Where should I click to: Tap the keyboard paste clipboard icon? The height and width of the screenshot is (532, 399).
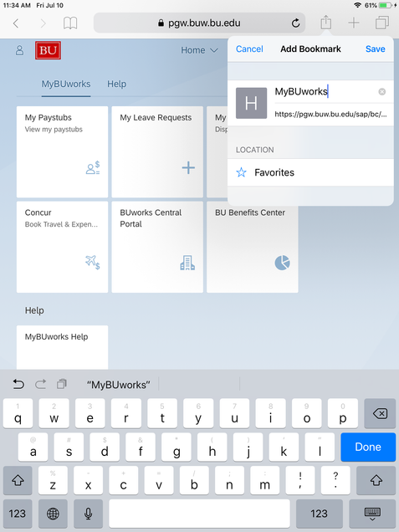coord(62,384)
